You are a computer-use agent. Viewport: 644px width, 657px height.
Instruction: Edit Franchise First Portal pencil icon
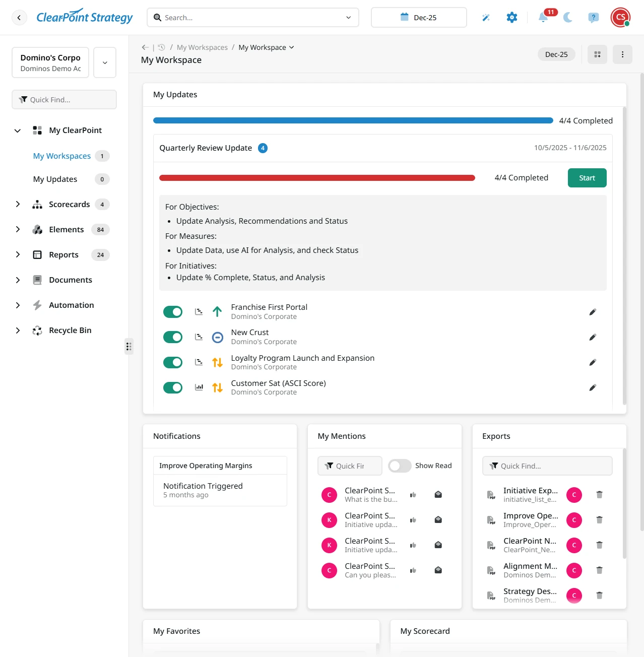pyautogui.click(x=593, y=312)
